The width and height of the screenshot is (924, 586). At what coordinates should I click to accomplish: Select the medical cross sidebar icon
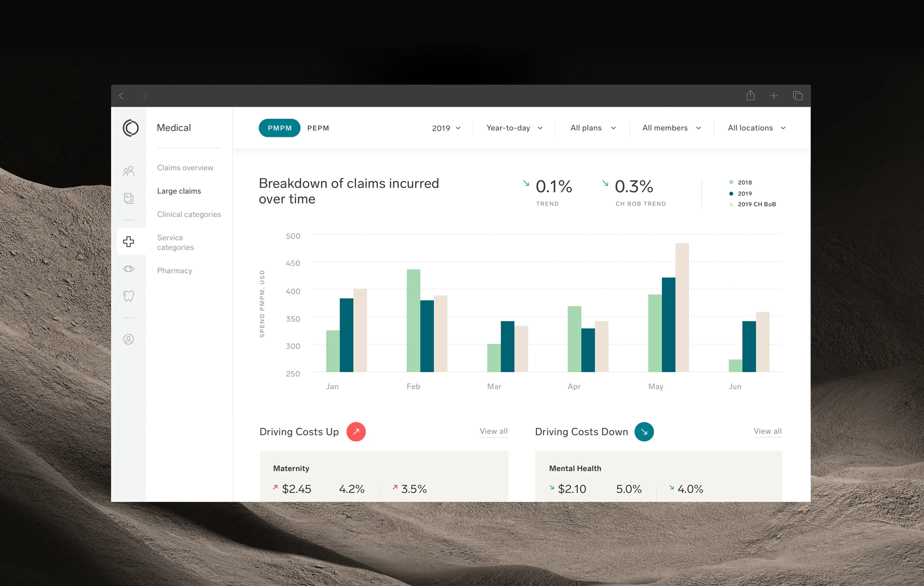(128, 242)
